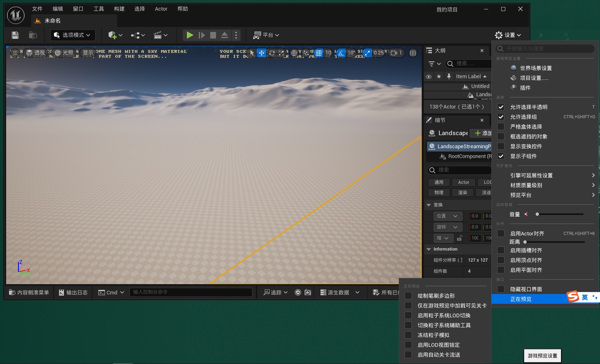This screenshot has height=364, width=600.
Task: Toggle the scale lock icon in transform
Action: (x=460, y=238)
